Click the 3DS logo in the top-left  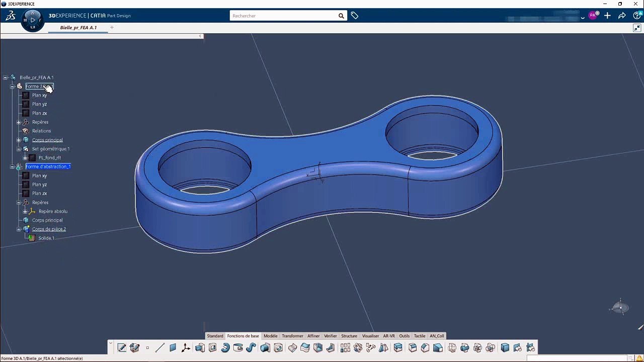tap(10, 16)
